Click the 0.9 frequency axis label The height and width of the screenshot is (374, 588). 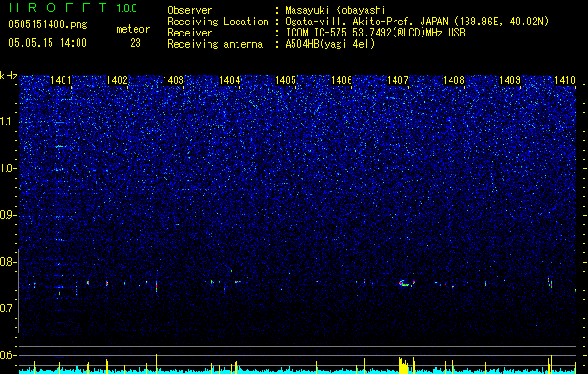[7, 215]
